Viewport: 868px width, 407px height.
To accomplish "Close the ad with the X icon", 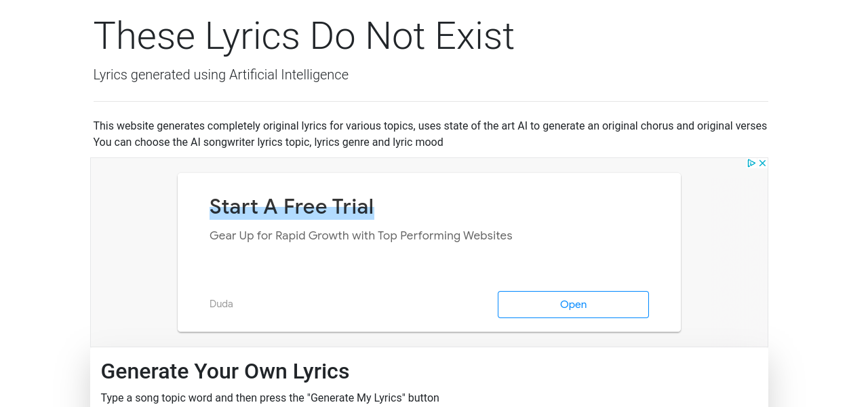I will (x=762, y=163).
